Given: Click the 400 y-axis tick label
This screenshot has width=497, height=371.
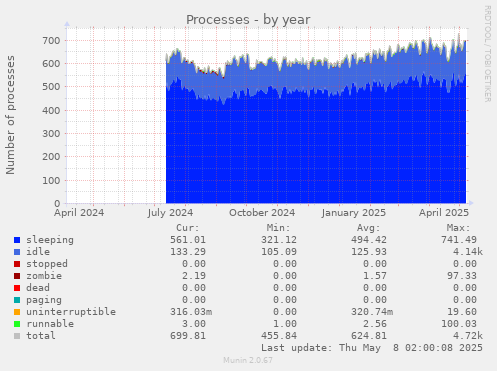Looking at the screenshot, I should 51,111.
